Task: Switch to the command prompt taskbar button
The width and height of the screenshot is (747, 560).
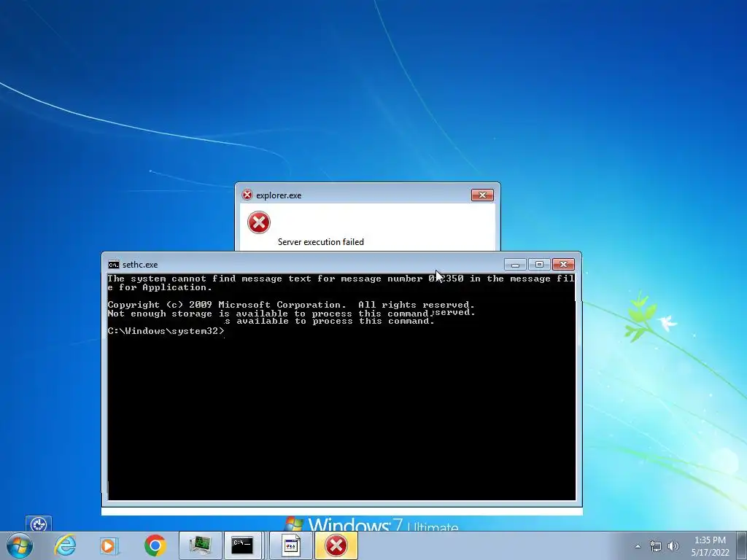Action: [x=243, y=545]
